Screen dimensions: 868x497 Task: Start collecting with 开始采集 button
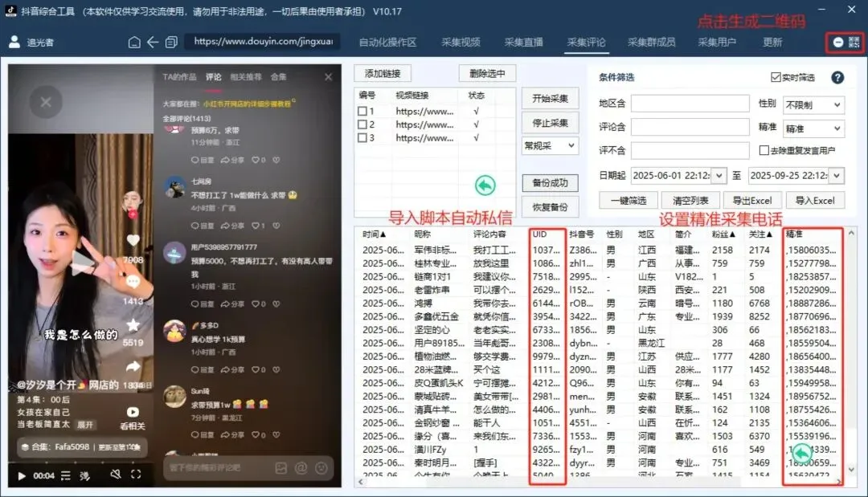click(551, 99)
